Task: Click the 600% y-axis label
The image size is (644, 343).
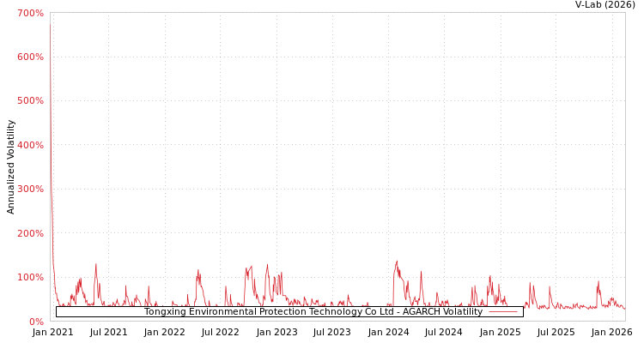Action: point(30,57)
